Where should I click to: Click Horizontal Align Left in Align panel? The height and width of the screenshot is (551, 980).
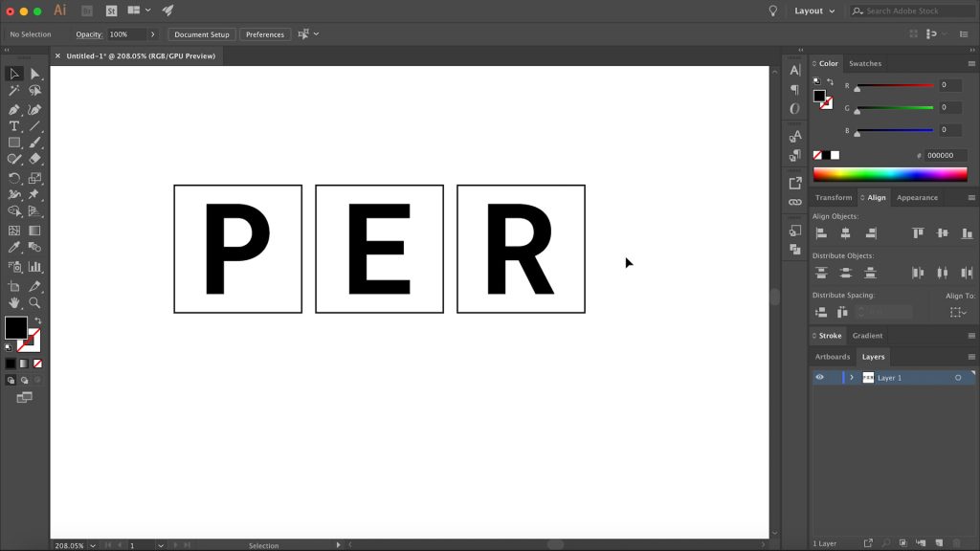(821, 233)
